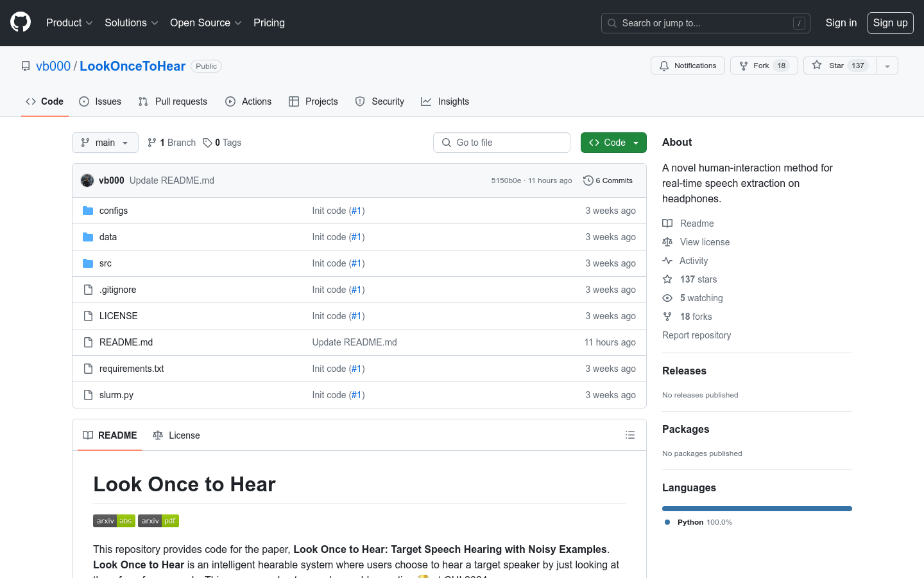Expand the Open Source menu
Screen dimensions: 924x578
[x=206, y=22]
